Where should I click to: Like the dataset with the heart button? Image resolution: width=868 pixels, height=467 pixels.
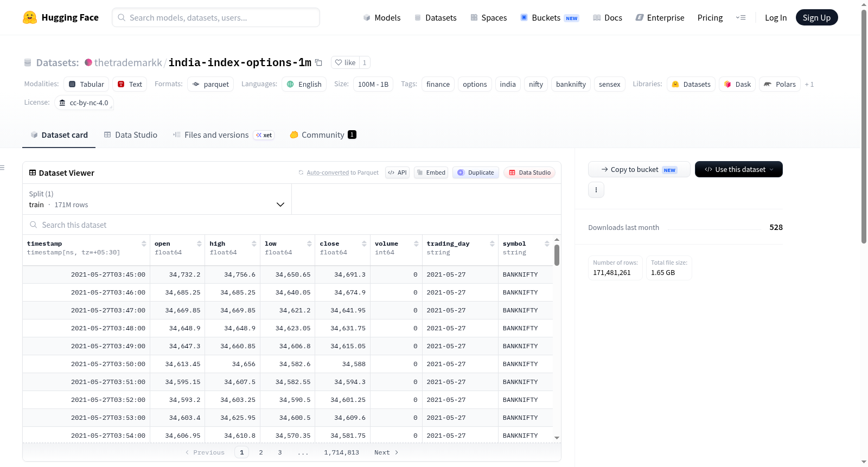coord(345,62)
